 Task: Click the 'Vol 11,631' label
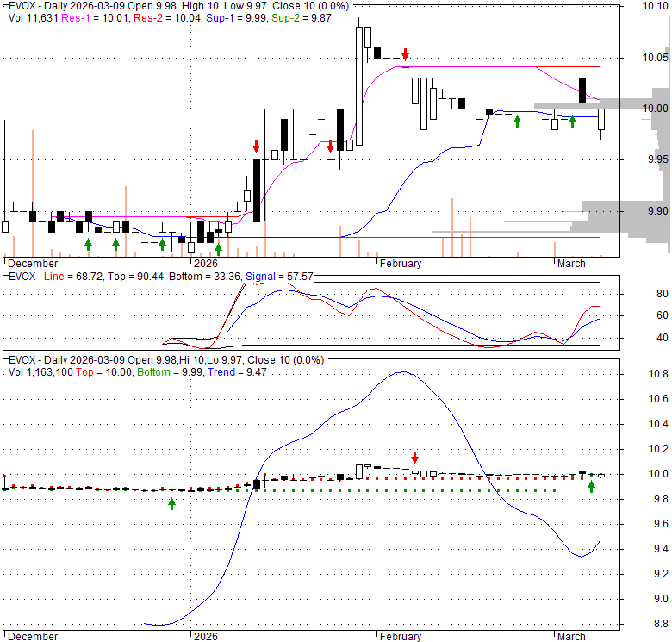pos(33,18)
